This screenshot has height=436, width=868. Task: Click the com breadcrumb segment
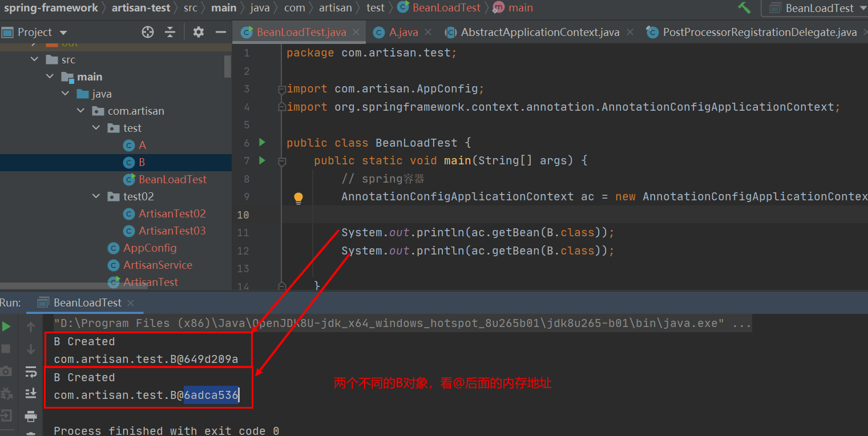pyautogui.click(x=294, y=8)
